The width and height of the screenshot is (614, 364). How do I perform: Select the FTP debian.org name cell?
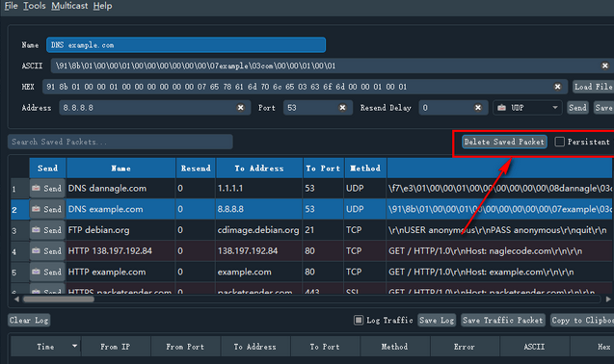point(121,230)
